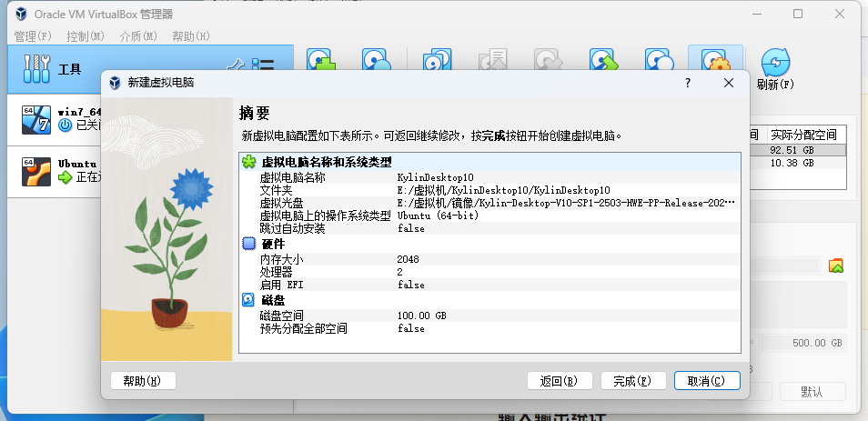The height and width of the screenshot is (421, 868).
Task: Click the blue chip icon beside 硬件
Action: coord(249,244)
